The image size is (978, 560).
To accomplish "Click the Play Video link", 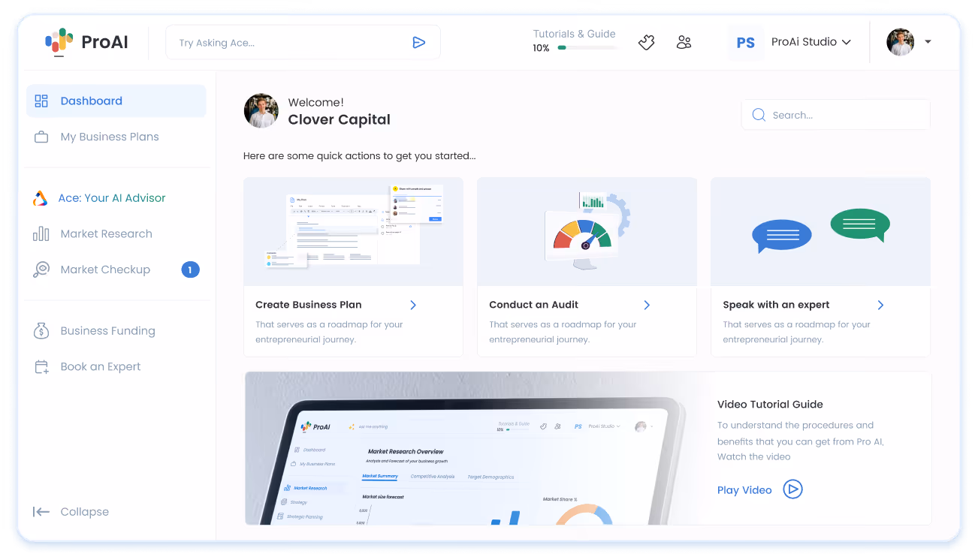I will pyautogui.click(x=744, y=489).
